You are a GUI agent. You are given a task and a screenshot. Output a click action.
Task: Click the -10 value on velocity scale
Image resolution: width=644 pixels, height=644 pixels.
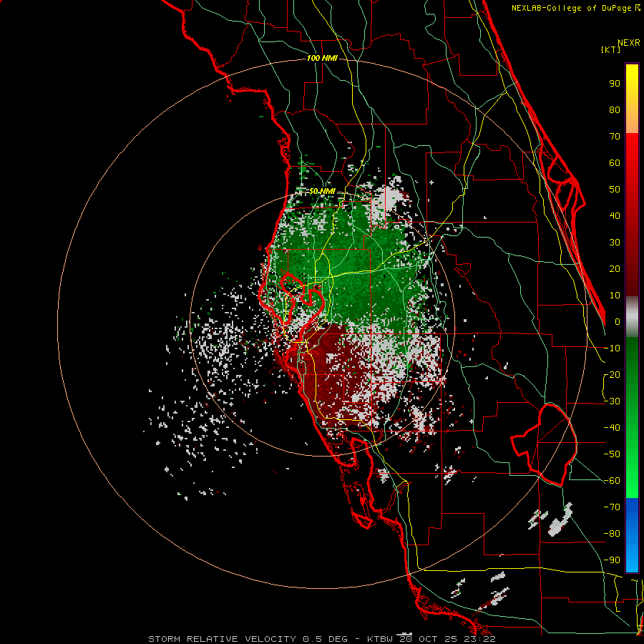[x=612, y=348]
